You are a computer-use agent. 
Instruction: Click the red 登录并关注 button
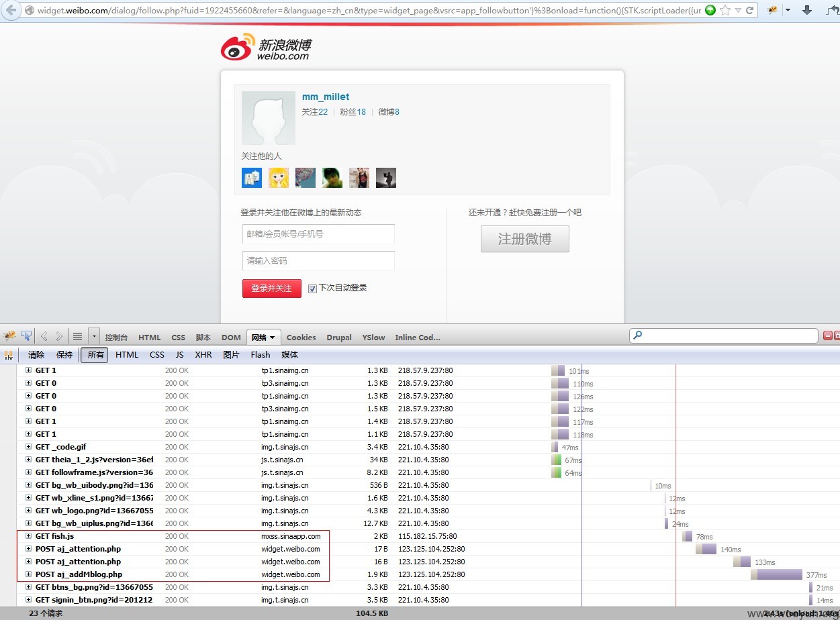coord(272,289)
